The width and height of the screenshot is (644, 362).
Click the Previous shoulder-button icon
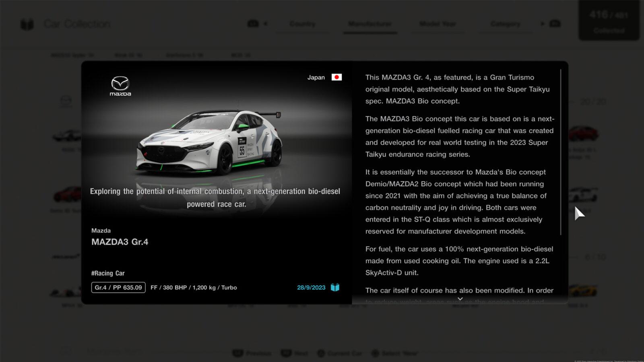tap(238, 353)
